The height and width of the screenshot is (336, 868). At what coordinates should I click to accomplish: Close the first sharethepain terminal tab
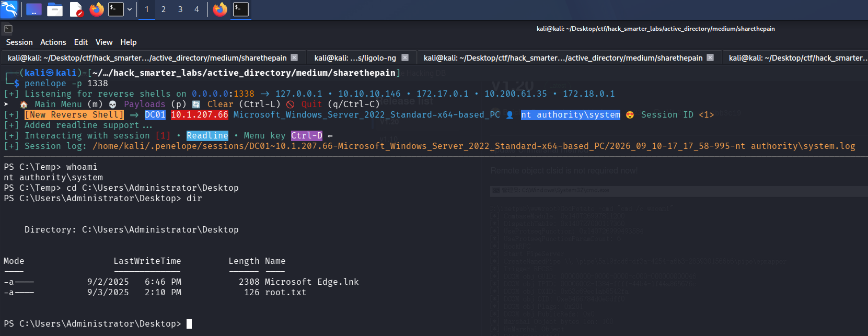[x=294, y=57]
